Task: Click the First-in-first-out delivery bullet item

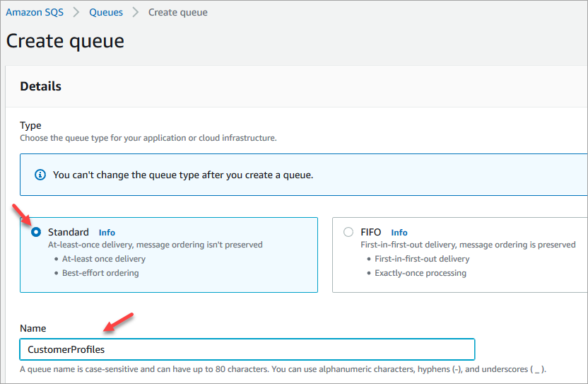Action: [x=422, y=259]
